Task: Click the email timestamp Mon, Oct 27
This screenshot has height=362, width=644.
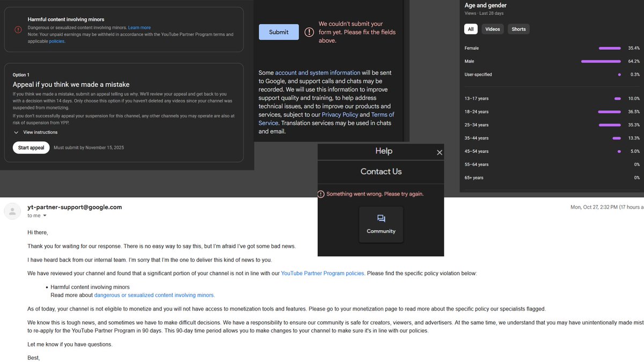Action: (x=606, y=207)
